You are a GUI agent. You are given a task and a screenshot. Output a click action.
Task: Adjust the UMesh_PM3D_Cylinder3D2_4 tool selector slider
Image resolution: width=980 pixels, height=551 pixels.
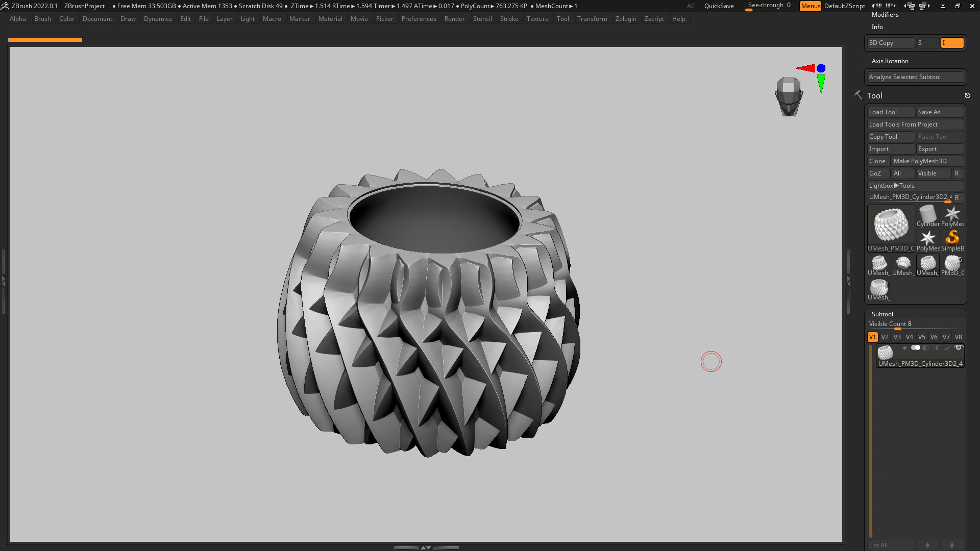pos(910,197)
